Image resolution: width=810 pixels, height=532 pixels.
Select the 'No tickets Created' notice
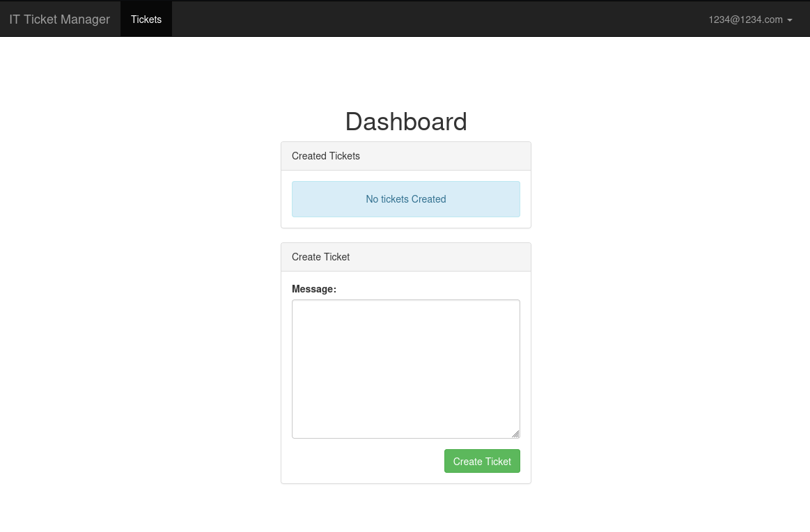405,199
